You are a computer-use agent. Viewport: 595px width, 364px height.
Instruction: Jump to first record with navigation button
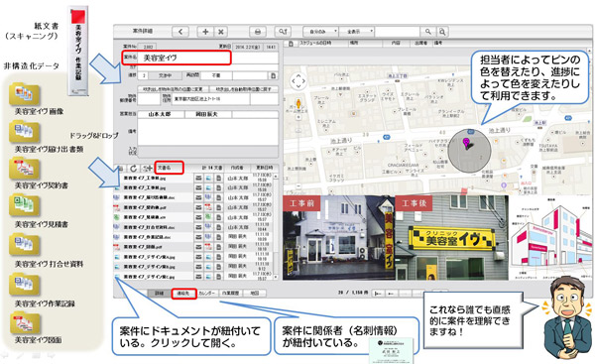click(379, 294)
